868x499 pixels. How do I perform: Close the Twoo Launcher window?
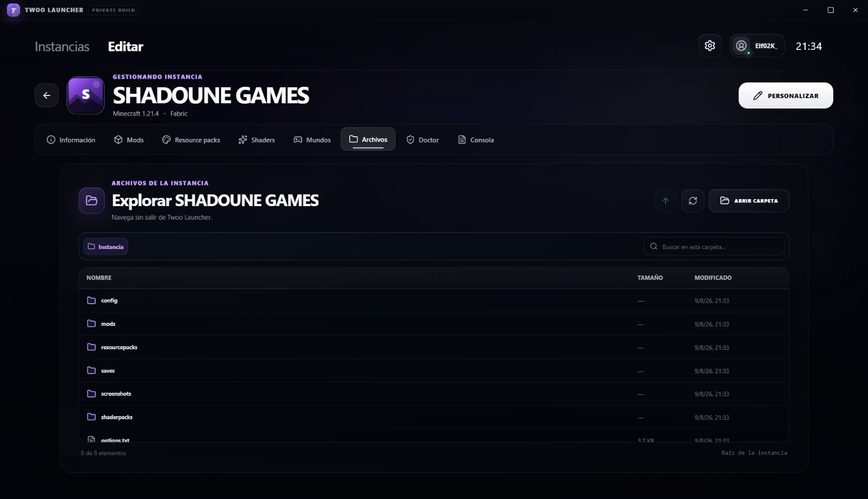(x=856, y=10)
